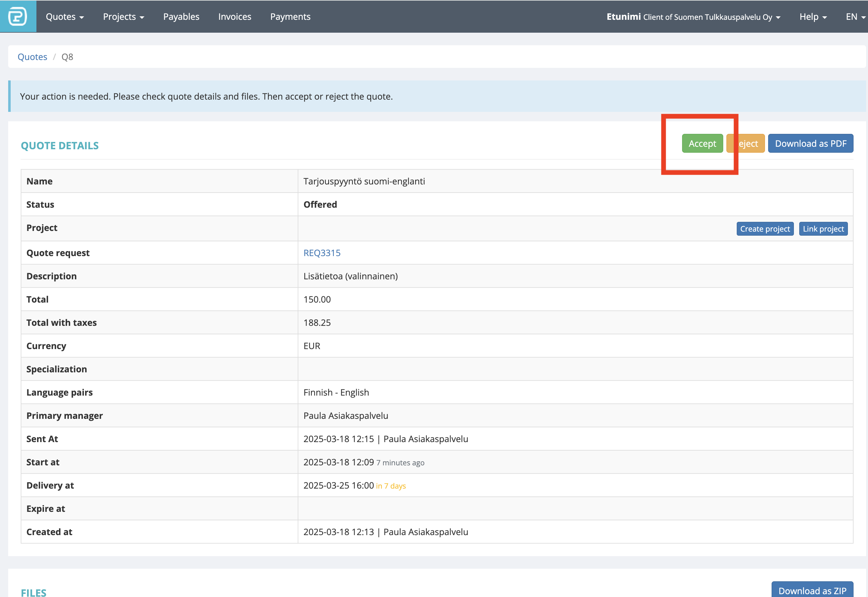Click the Create project button
This screenshot has height=597, width=868.
(x=765, y=229)
